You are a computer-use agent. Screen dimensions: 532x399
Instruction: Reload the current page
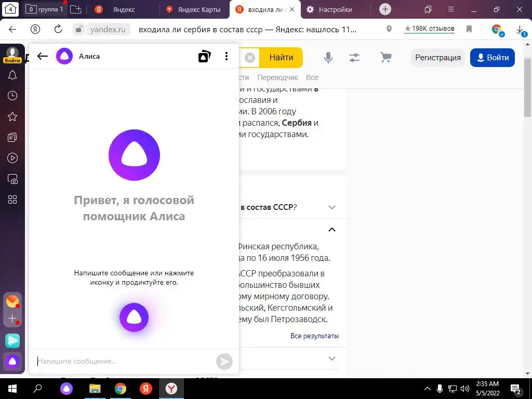[x=58, y=29]
